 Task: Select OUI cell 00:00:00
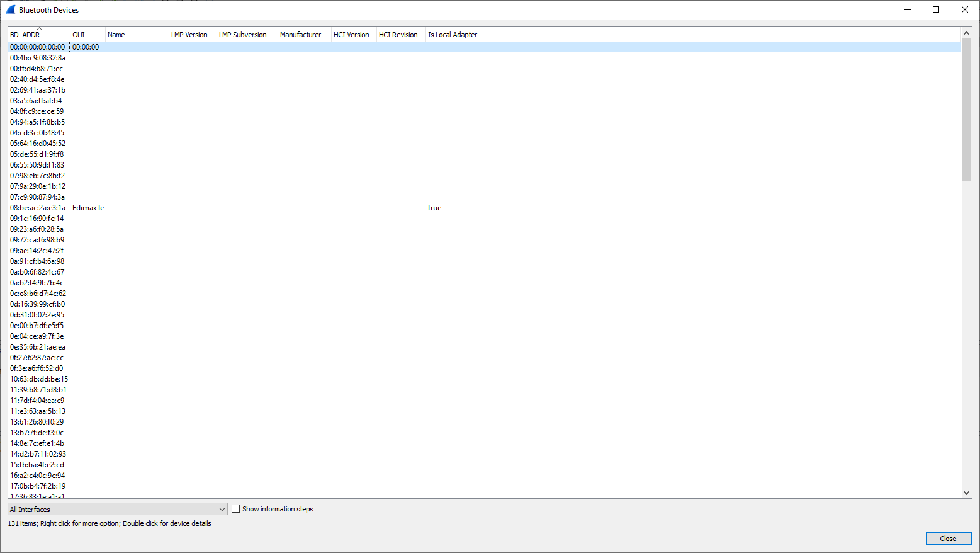pos(86,47)
